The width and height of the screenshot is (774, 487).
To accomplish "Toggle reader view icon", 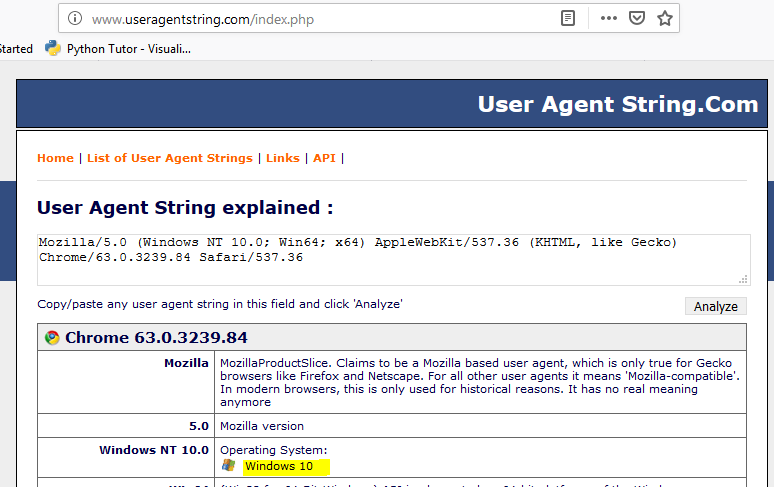I will point(568,19).
